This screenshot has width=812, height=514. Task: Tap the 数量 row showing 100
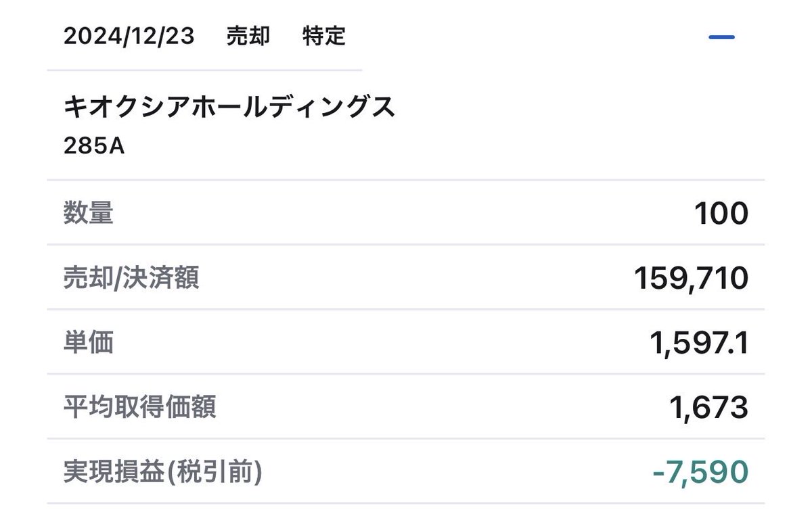(x=406, y=213)
